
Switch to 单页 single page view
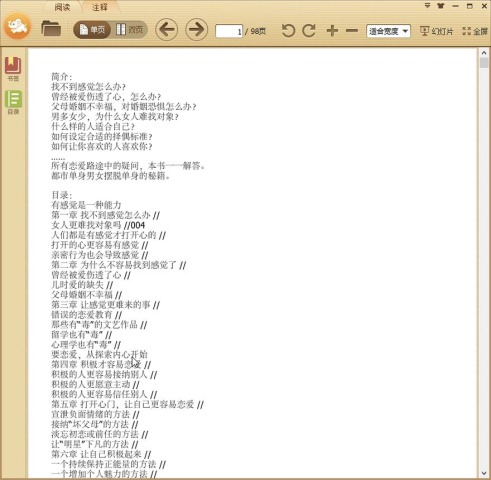(x=92, y=30)
